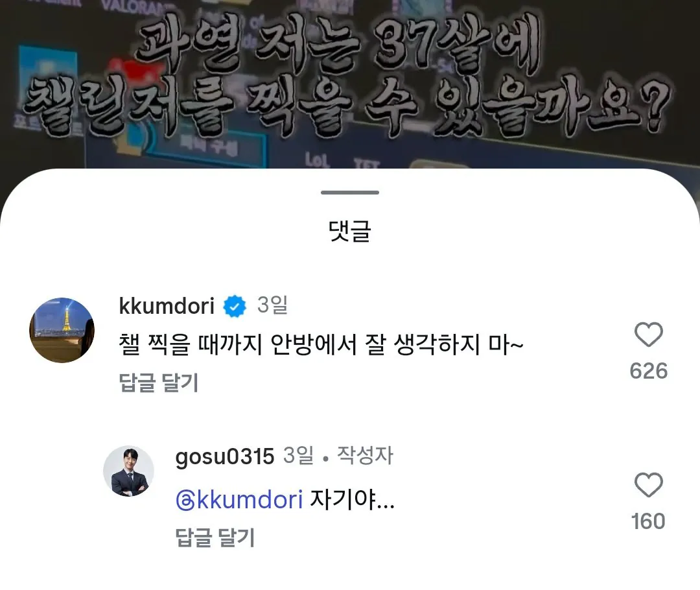Like gosu0315's reply with heart icon
Image resolution: width=700 pixels, height=590 pixels.
coord(648,484)
